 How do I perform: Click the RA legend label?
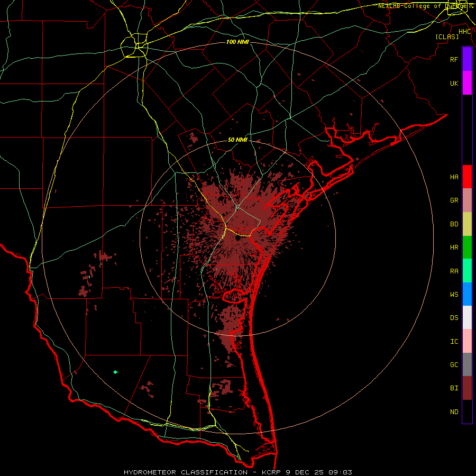[x=454, y=271]
